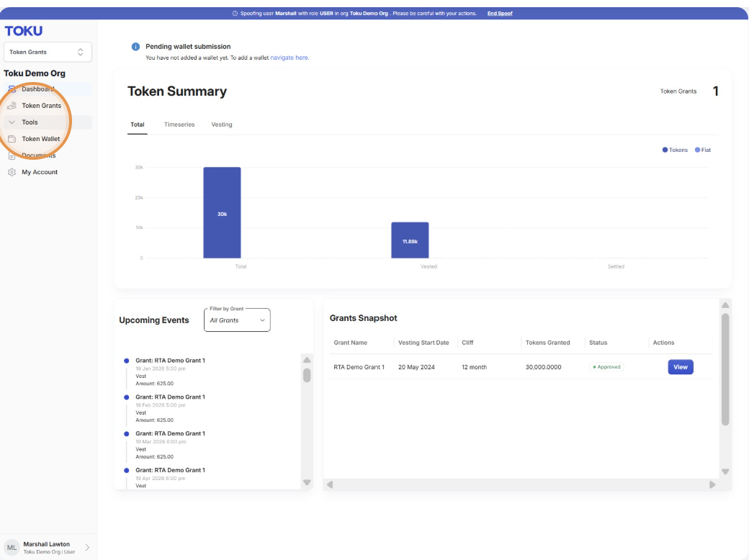Open My Account gear icon
749x560 pixels.
pos(12,172)
